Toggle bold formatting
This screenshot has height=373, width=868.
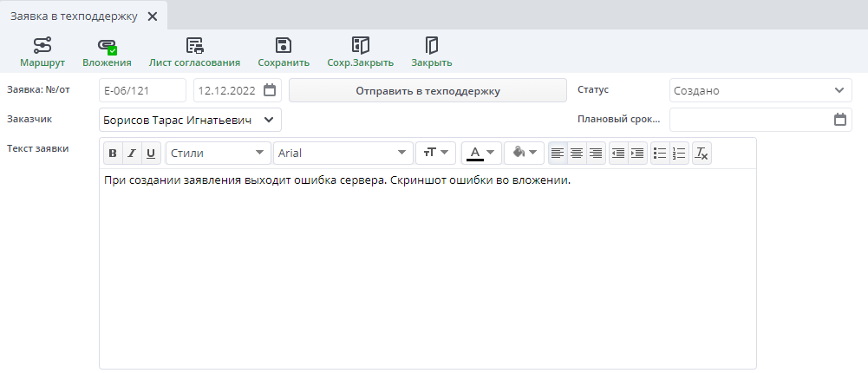click(113, 154)
